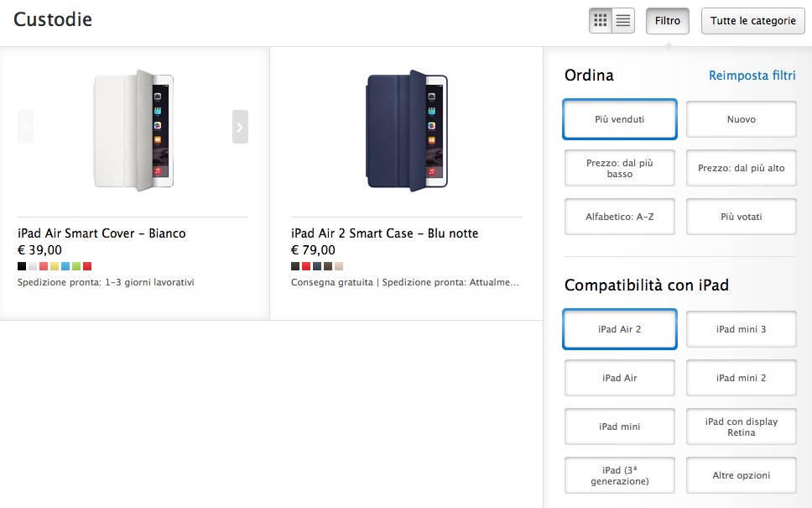Show previous image of white Smart Cover
The width and height of the screenshot is (812, 508).
(x=25, y=127)
